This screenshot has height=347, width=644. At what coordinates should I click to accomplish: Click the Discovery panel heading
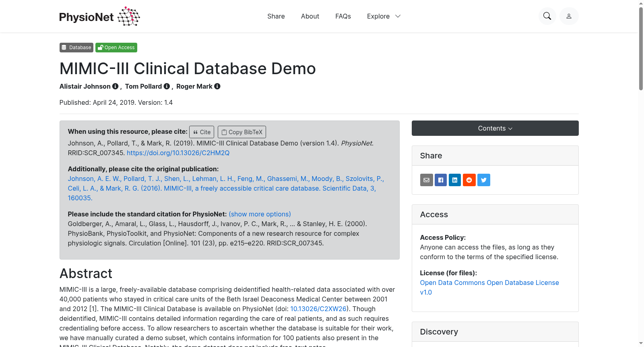point(439,332)
